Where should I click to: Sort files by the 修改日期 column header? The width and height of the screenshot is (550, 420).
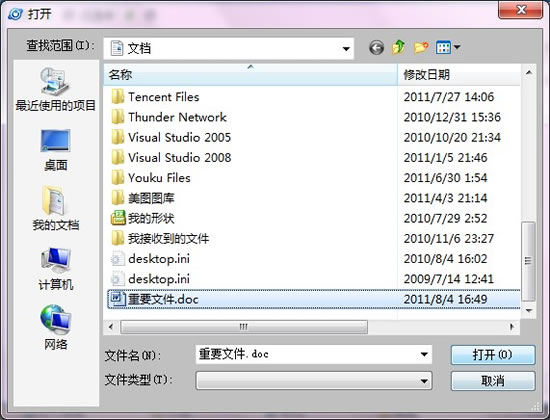(x=459, y=75)
